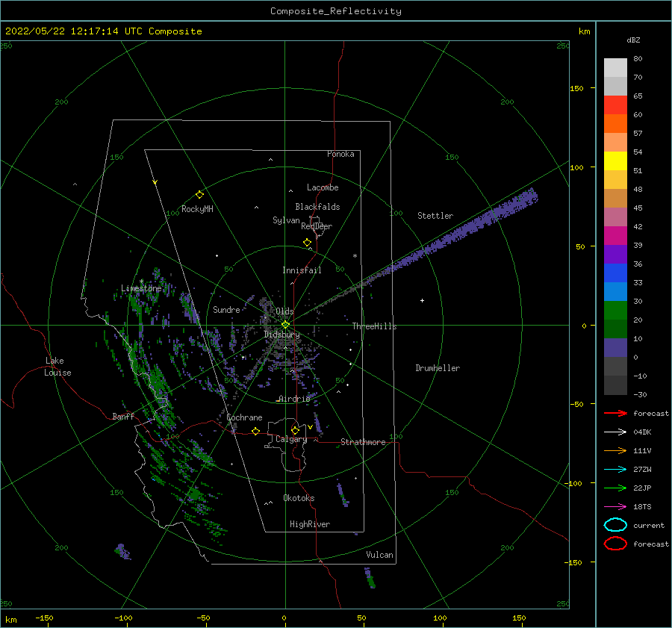Screen dimensions: 672x628
Task: Click the Lacombe label
Action: [x=323, y=187]
